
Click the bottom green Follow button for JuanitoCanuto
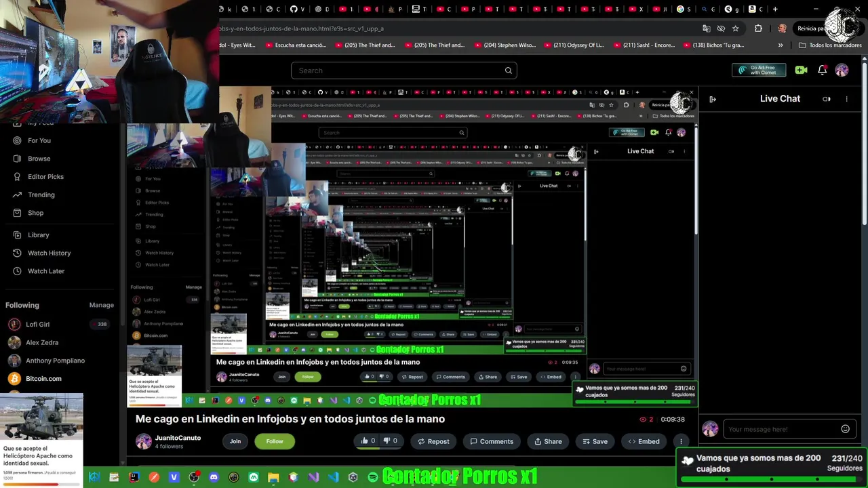click(x=275, y=441)
